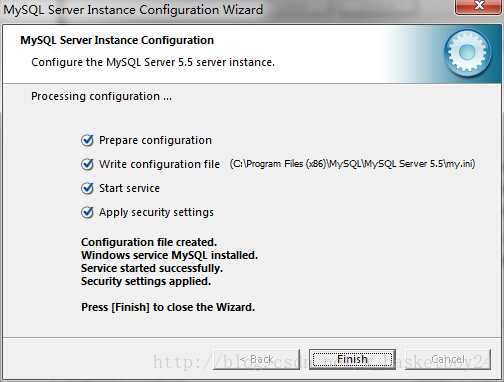Click the 'Service started successfully.' message

pos(152,268)
